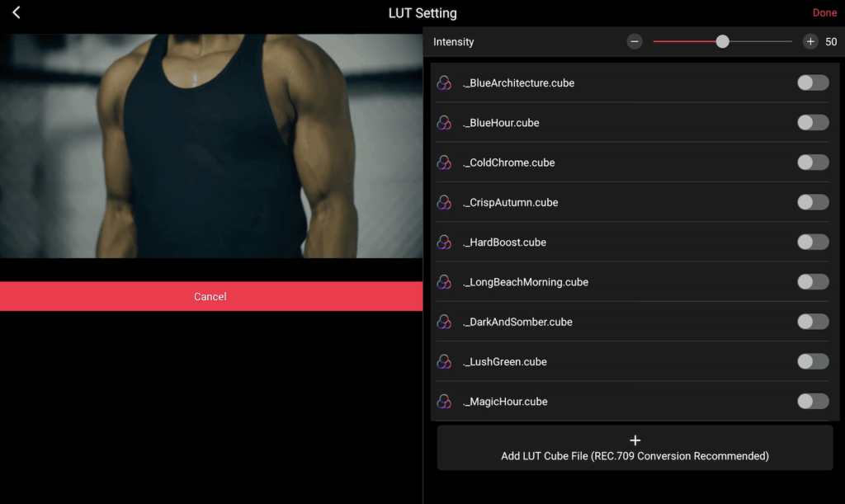This screenshot has height=504, width=845.
Task: Click the _MagicHour.cube LUT icon
Action: click(444, 402)
